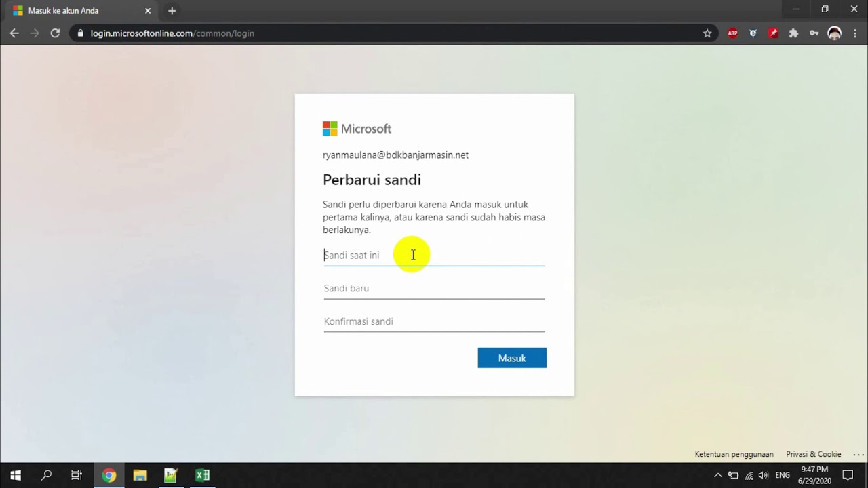Open Excel from the taskbar
Viewport: 868px width, 488px height.
202,475
